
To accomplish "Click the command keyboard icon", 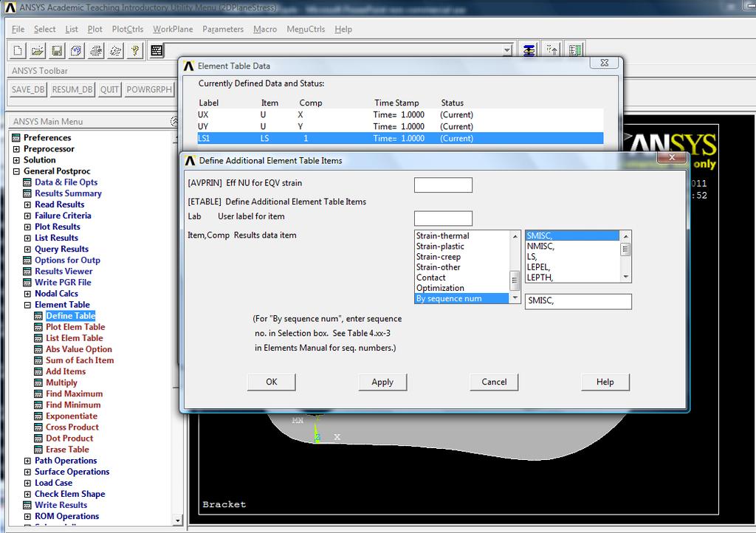I will click(x=157, y=50).
